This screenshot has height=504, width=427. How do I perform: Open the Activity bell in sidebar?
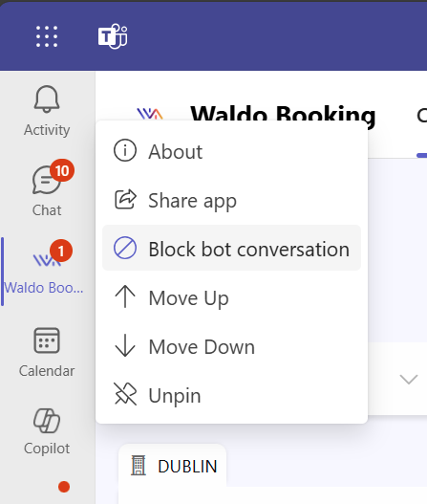(47, 111)
